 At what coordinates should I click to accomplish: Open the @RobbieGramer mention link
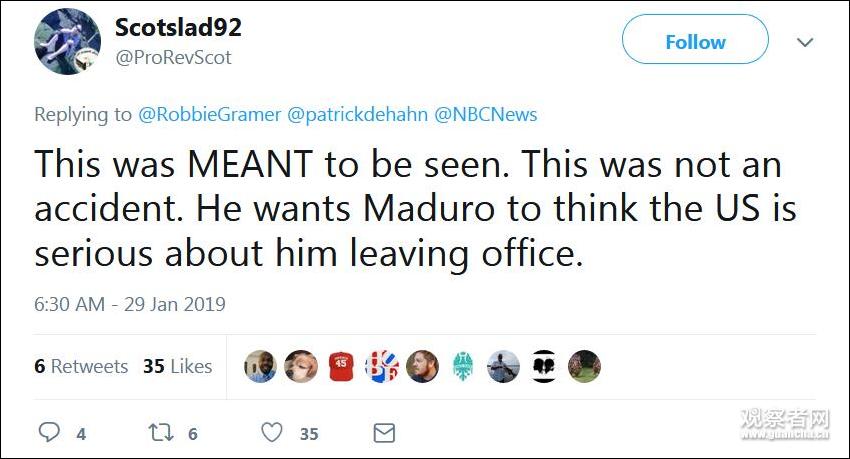pyautogui.click(x=208, y=114)
